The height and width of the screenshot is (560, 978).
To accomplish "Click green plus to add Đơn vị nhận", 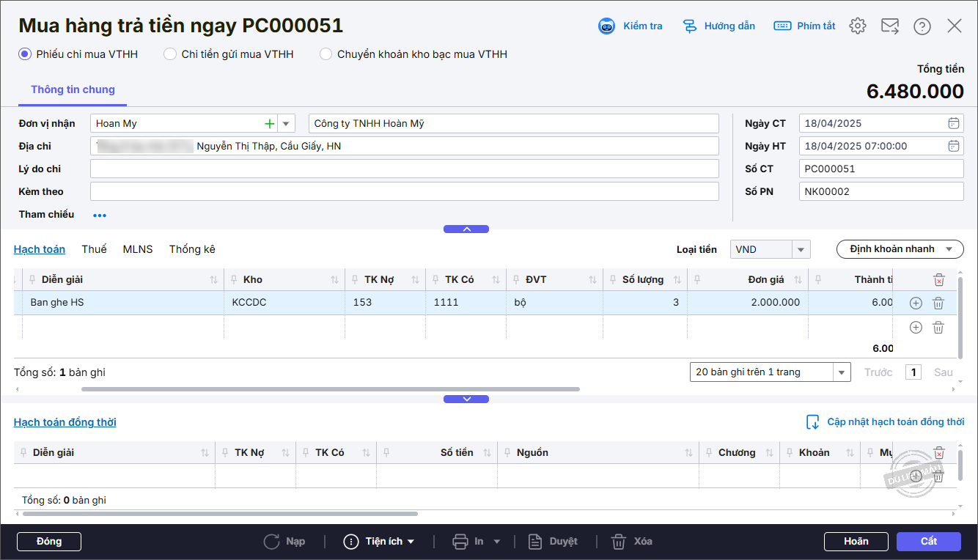I will pos(270,124).
